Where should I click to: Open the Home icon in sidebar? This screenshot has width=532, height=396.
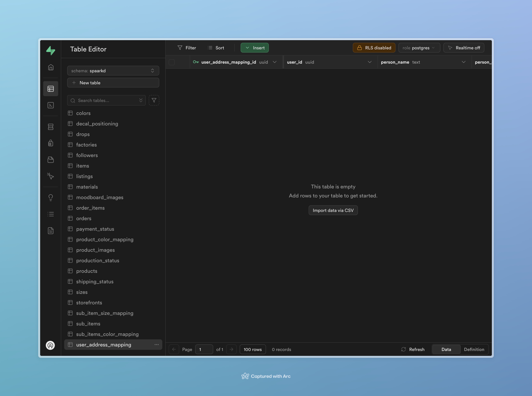tap(51, 67)
